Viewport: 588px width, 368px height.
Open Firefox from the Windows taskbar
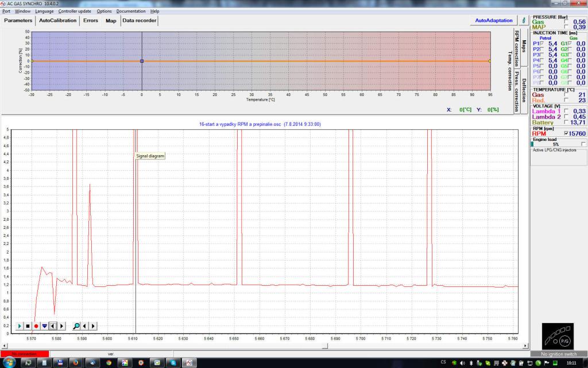tap(75, 363)
